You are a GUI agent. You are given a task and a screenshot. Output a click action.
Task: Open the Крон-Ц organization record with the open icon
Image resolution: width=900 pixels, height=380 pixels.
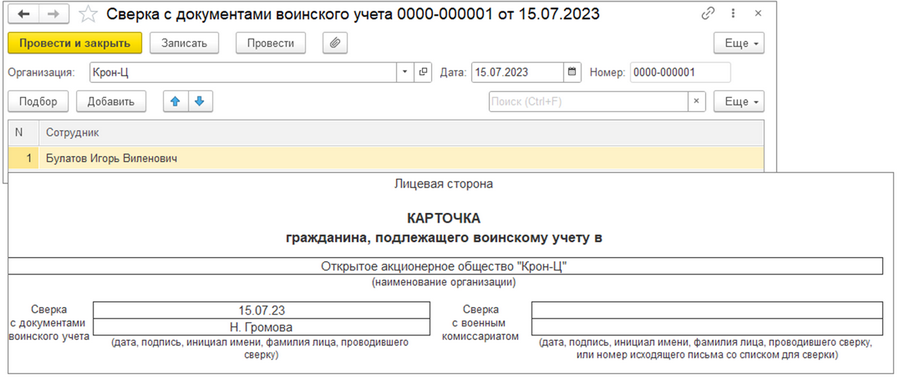click(x=424, y=72)
